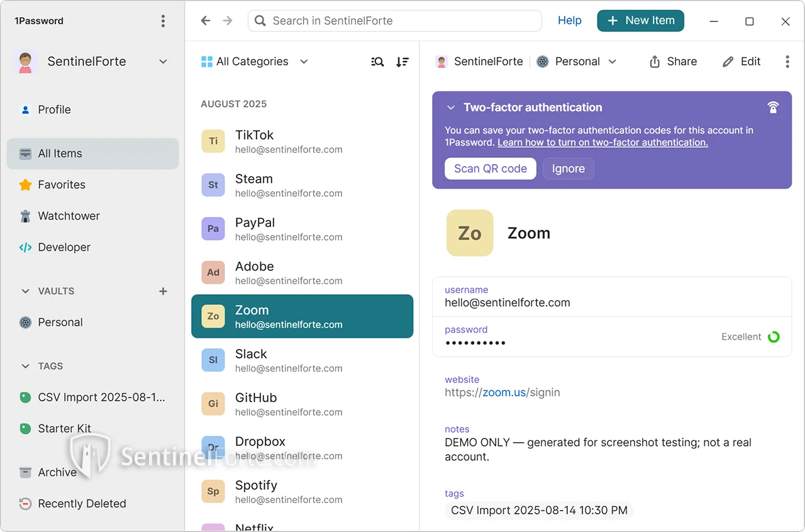Edit the Zoom item
Screen dimensions: 805x532
pyautogui.click(x=741, y=62)
